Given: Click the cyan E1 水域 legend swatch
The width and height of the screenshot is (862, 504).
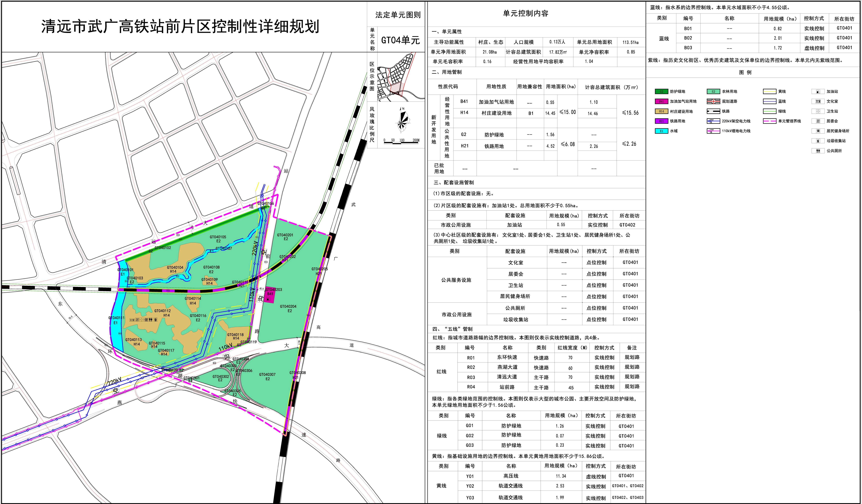Looking at the screenshot, I should pyautogui.click(x=661, y=131).
